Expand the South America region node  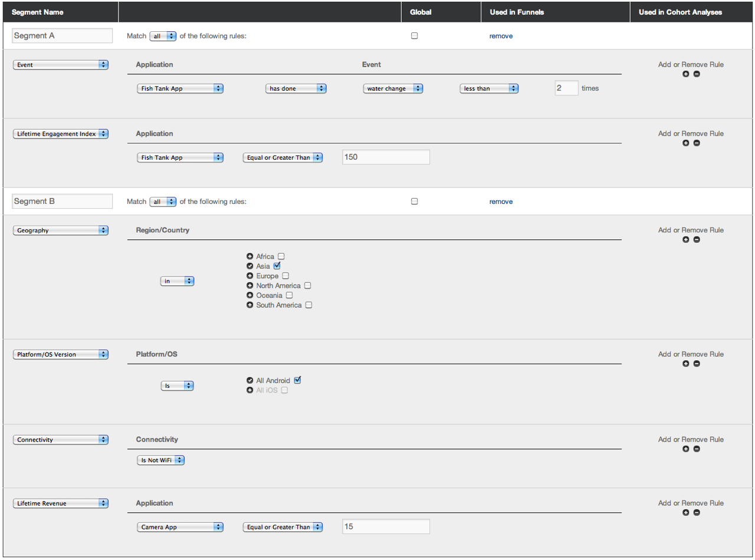tap(250, 305)
